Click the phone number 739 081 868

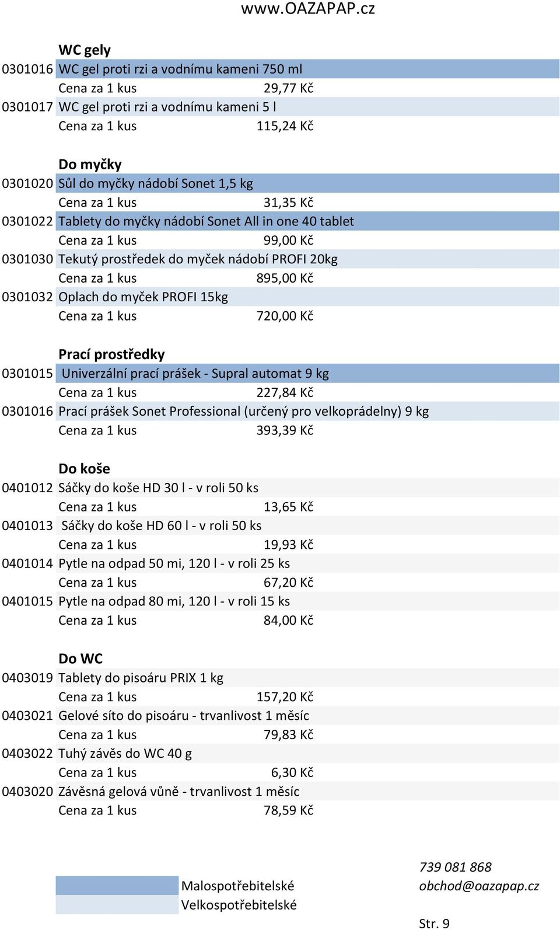coord(456,867)
